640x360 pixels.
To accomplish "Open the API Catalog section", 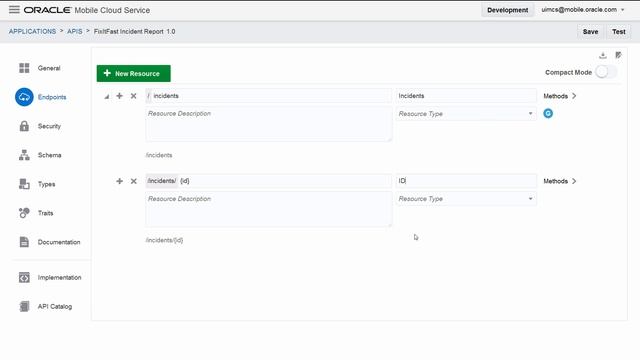I will tap(55, 307).
